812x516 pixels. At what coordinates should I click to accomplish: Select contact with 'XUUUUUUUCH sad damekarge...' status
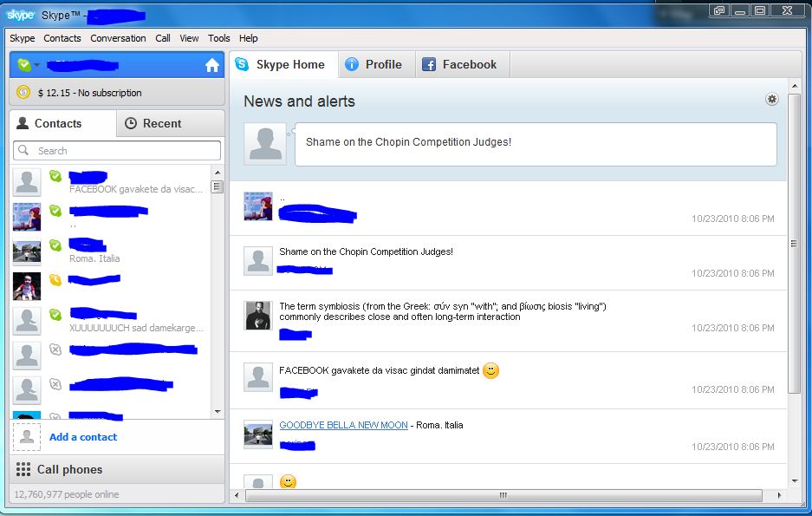coord(110,321)
